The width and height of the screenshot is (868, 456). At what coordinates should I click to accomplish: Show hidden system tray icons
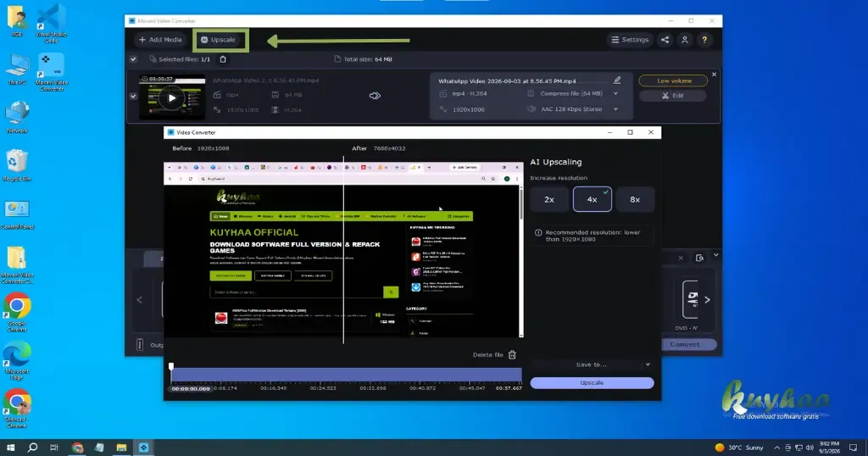[x=776, y=448]
